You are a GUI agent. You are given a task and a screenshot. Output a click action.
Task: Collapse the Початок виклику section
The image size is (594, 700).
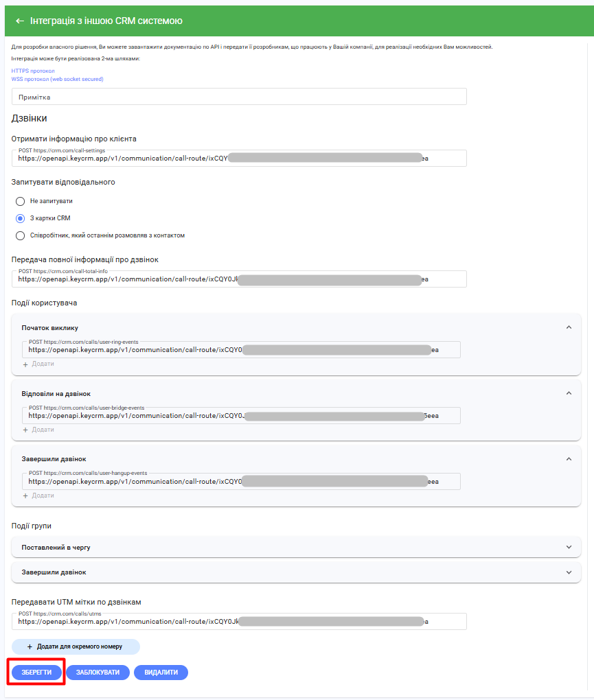tap(569, 327)
